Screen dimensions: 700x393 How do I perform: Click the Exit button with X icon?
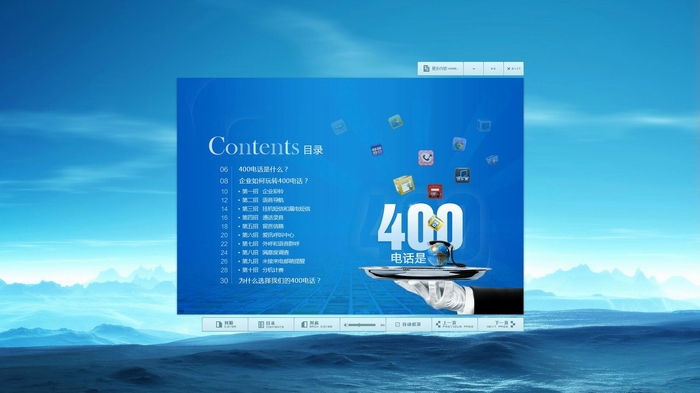pyautogui.click(x=513, y=69)
